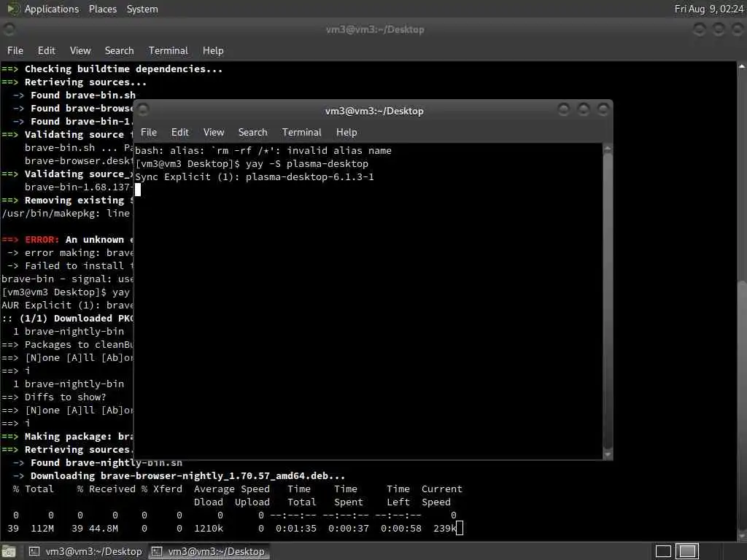Open Search menu in the background terminal
The width and height of the screenshot is (747, 560).
[x=119, y=50]
